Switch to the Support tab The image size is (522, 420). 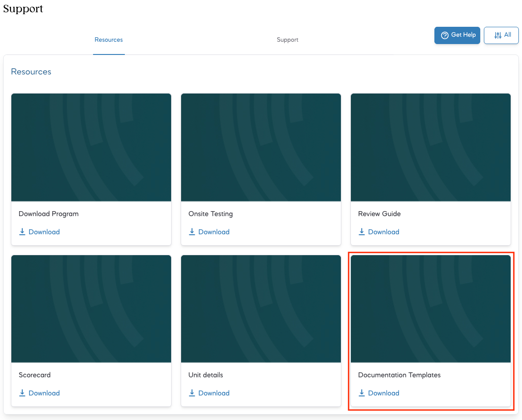coord(287,40)
